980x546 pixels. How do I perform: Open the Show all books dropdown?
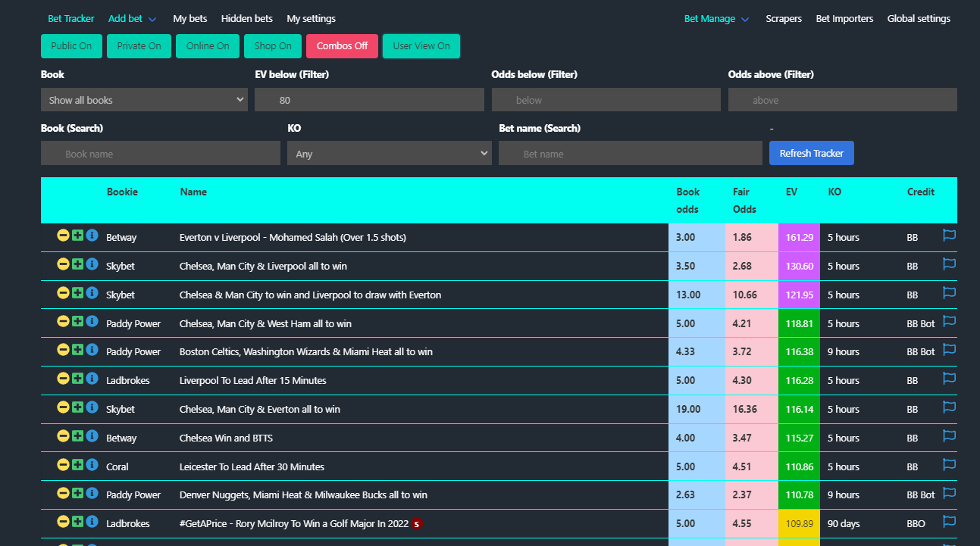coord(144,99)
